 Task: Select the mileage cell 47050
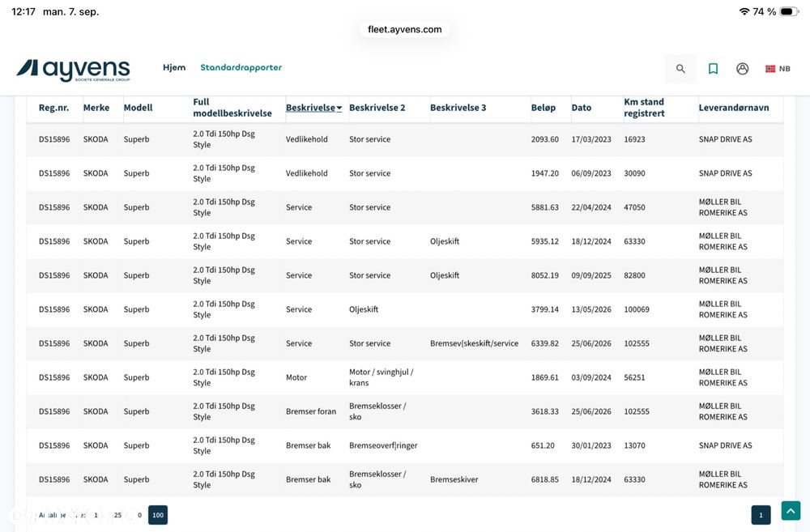coord(634,207)
